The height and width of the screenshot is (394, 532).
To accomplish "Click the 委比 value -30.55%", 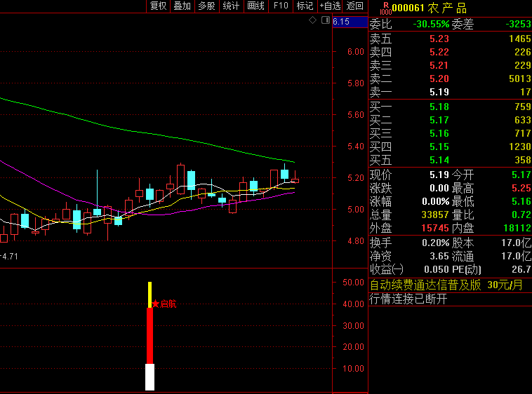I will (431, 24).
